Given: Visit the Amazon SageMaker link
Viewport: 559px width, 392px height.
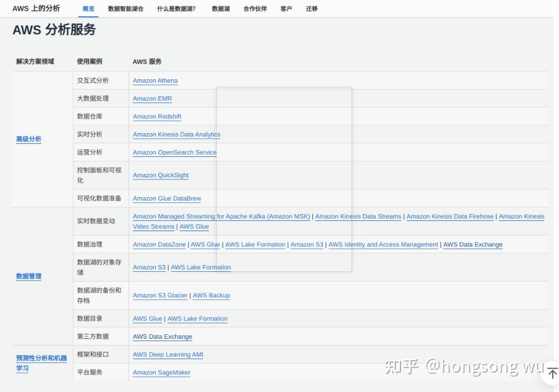Looking at the screenshot, I should (161, 372).
